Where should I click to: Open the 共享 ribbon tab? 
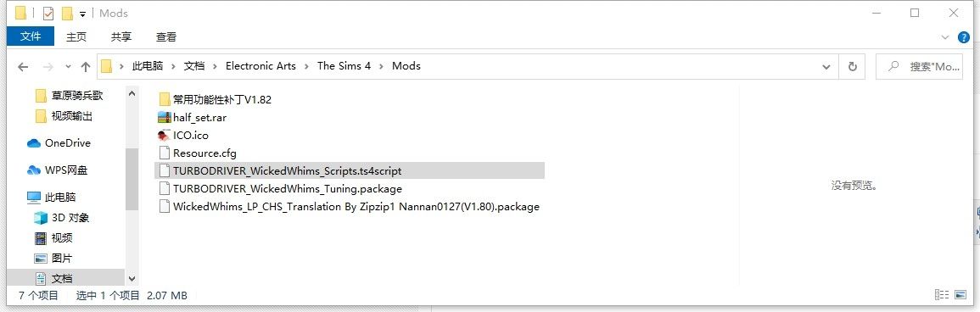(x=121, y=36)
